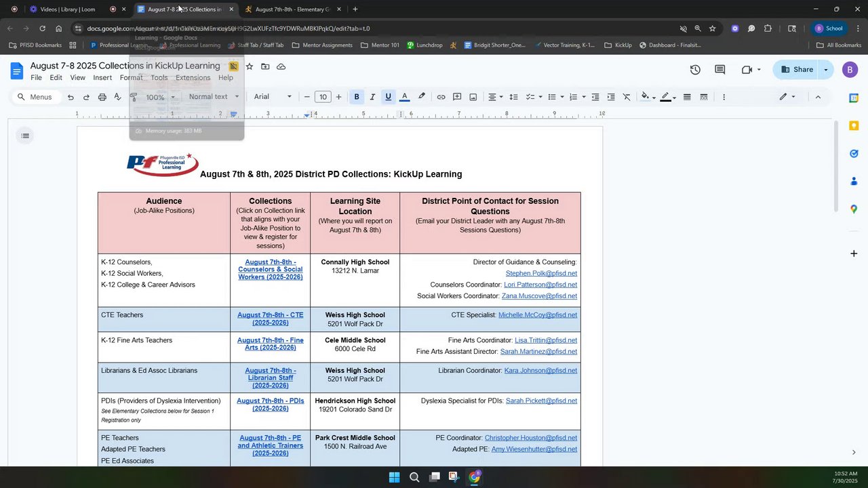Open the text color picker
868x488 pixels.
405,97
